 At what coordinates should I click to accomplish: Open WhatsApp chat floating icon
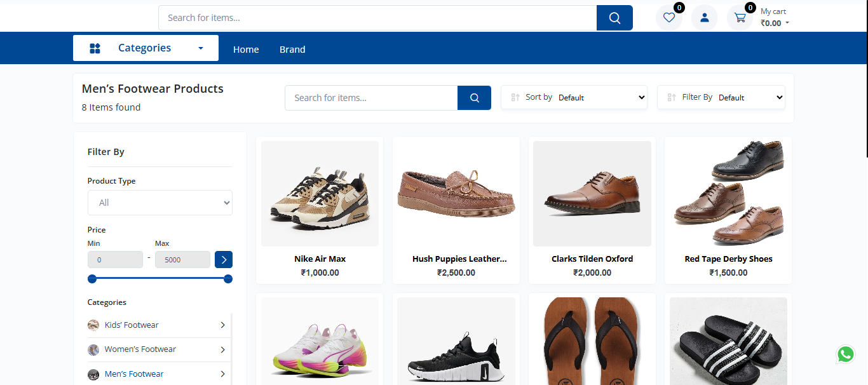[845, 355]
